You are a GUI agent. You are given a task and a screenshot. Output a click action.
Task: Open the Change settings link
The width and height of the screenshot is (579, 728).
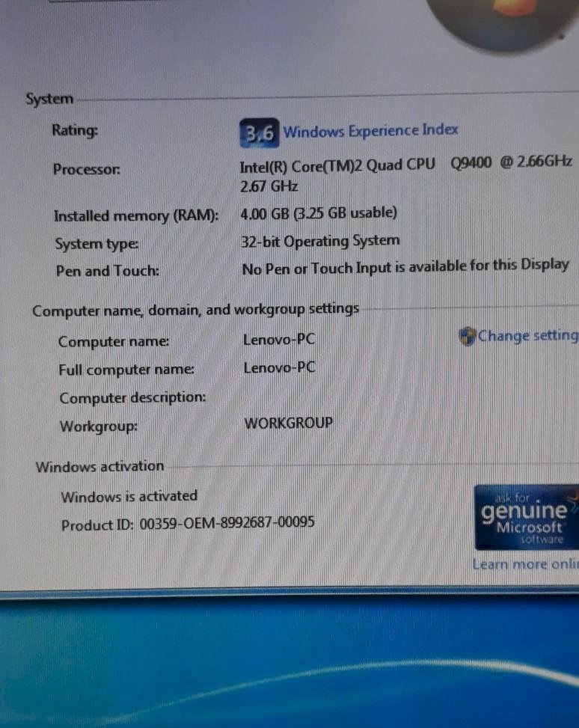tap(528, 336)
